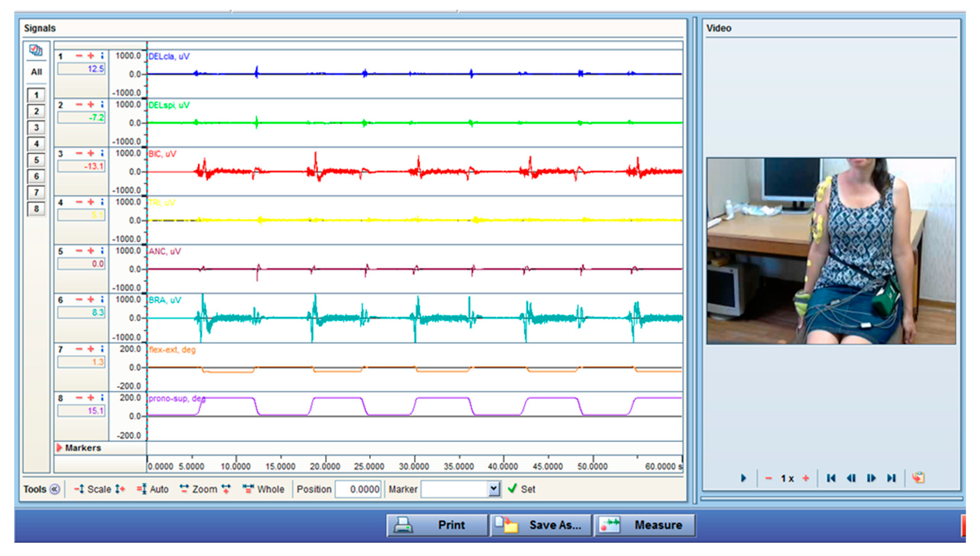Click the Whole view tool
The height and width of the screenshot is (556, 980).
point(263,489)
